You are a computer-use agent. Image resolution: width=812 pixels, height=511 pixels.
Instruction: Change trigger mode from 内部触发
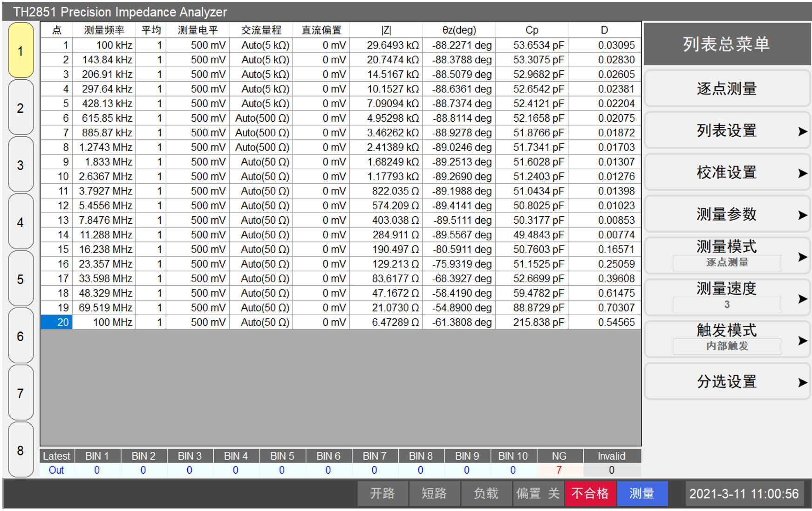(726, 338)
